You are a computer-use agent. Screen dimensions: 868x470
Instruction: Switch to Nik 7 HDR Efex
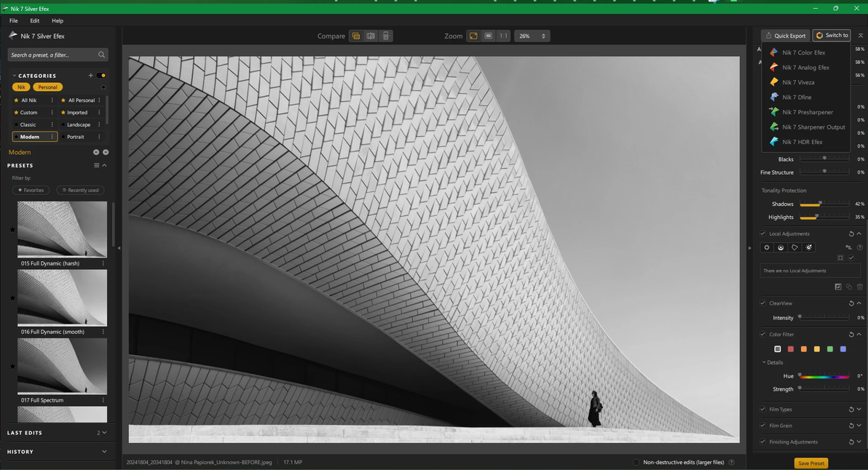pyautogui.click(x=802, y=142)
